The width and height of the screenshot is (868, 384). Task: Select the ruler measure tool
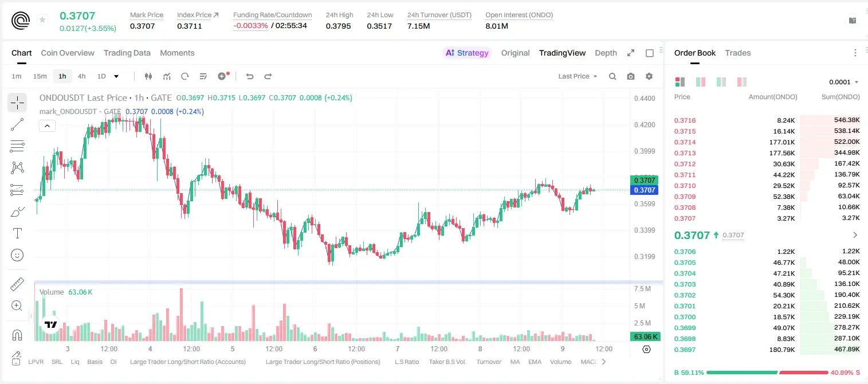click(17, 284)
